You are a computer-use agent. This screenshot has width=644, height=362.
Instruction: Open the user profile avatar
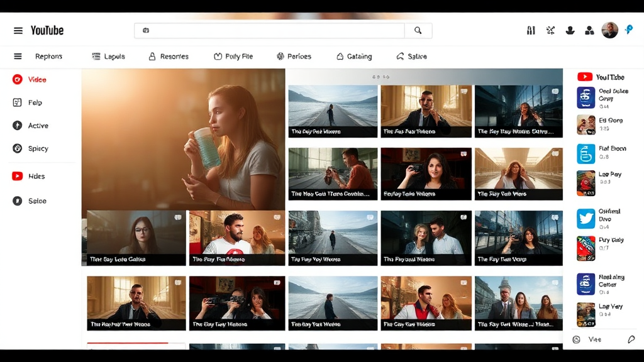(609, 30)
